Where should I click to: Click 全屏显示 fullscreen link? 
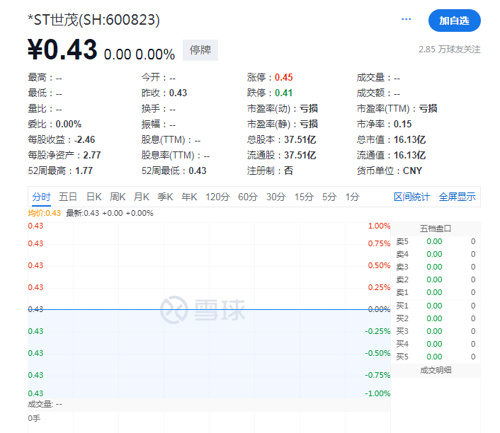pos(457,197)
